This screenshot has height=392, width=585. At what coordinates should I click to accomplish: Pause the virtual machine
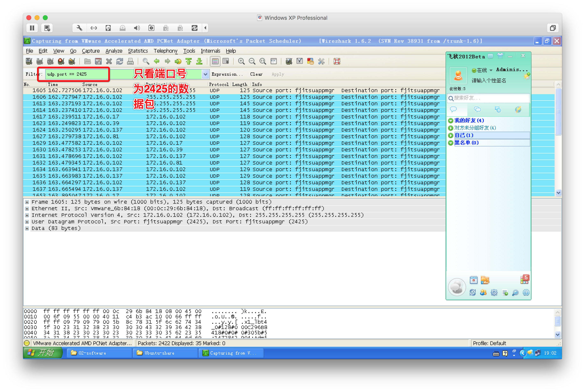point(32,28)
